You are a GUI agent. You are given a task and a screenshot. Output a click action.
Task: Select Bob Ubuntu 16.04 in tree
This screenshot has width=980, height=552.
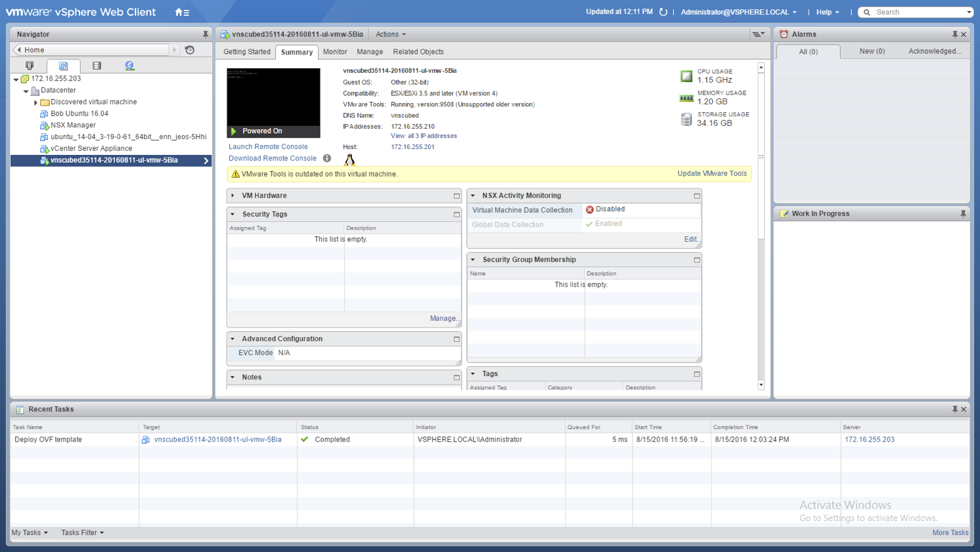pyautogui.click(x=79, y=114)
